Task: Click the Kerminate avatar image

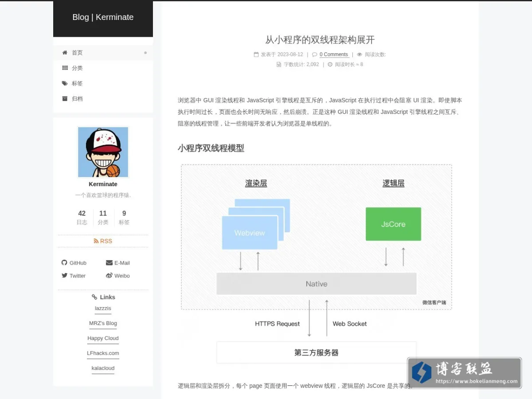Action: click(103, 152)
